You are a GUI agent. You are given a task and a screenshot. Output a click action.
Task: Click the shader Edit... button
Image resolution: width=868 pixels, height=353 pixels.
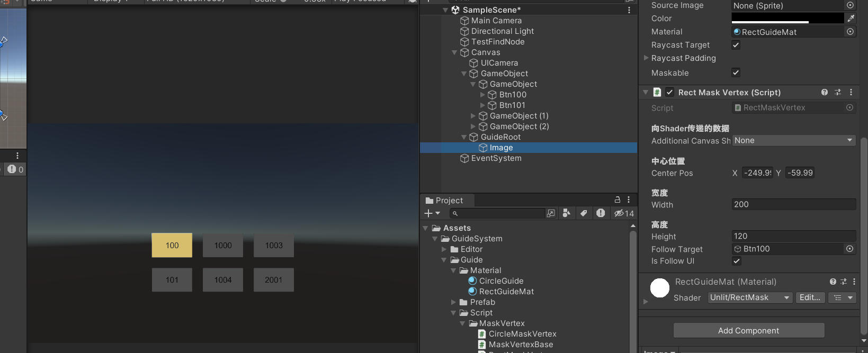tap(810, 297)
